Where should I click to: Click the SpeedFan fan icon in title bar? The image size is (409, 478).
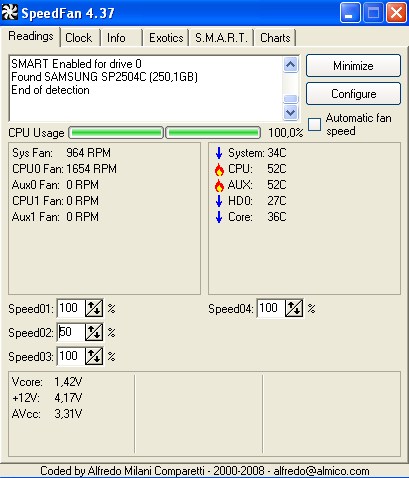9,13
